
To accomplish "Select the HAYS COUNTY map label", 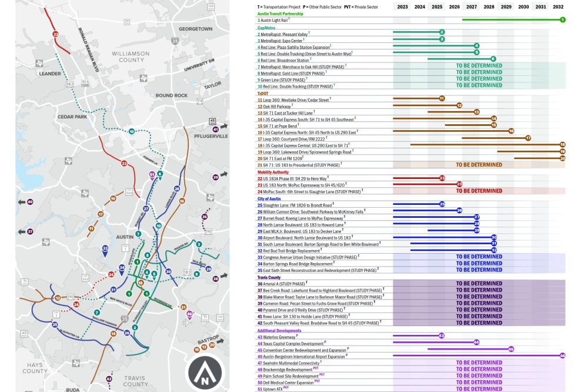I will 35,368.
